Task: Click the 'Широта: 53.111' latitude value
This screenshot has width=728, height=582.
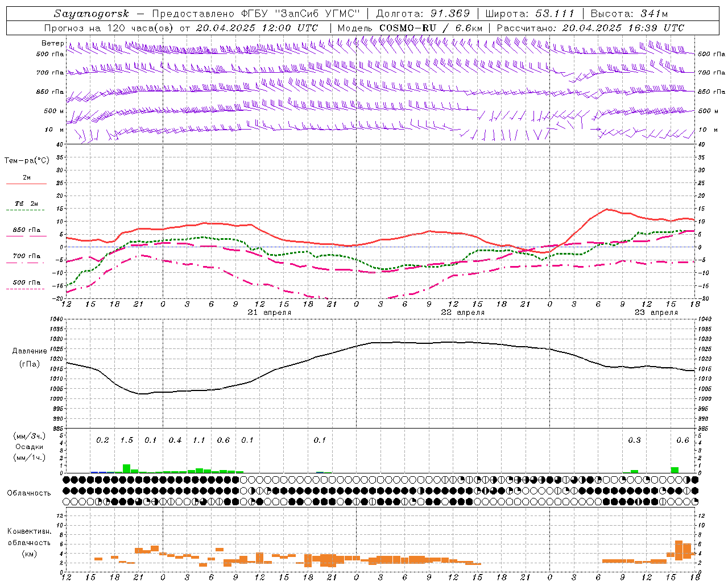Action: click(530, 14)
